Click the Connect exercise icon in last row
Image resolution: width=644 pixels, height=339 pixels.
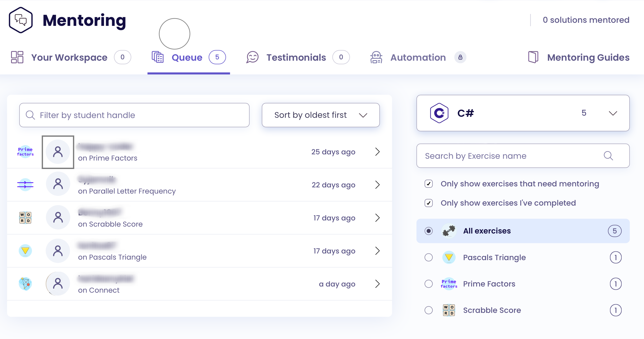(x=25, y=284)
